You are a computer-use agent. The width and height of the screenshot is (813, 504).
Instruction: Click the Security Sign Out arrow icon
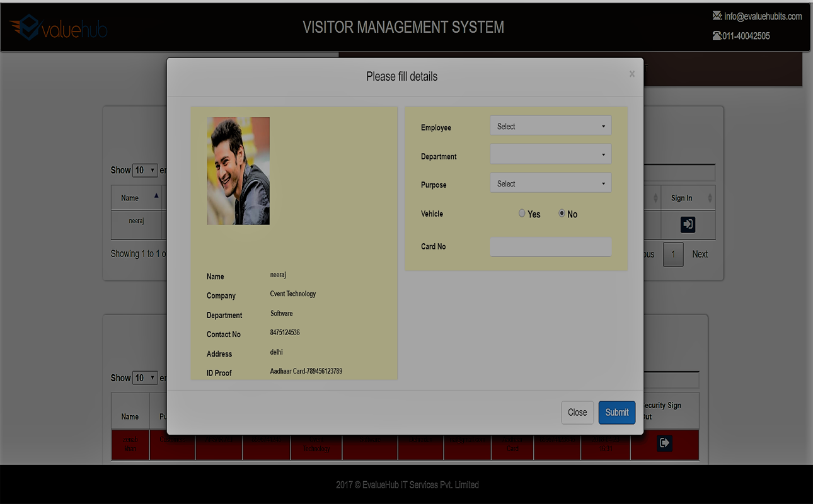tap(664, 443)
